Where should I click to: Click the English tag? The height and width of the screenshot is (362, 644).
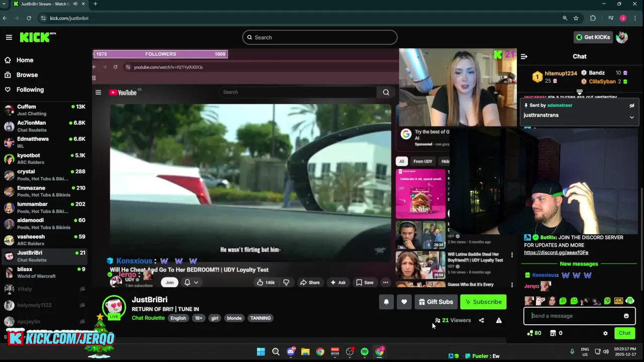[x=178, y=318]
